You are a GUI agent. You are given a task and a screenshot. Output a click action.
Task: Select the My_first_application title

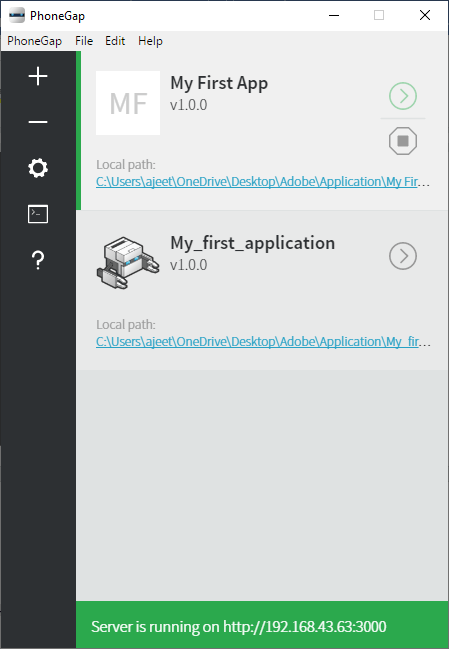(252, 243)
